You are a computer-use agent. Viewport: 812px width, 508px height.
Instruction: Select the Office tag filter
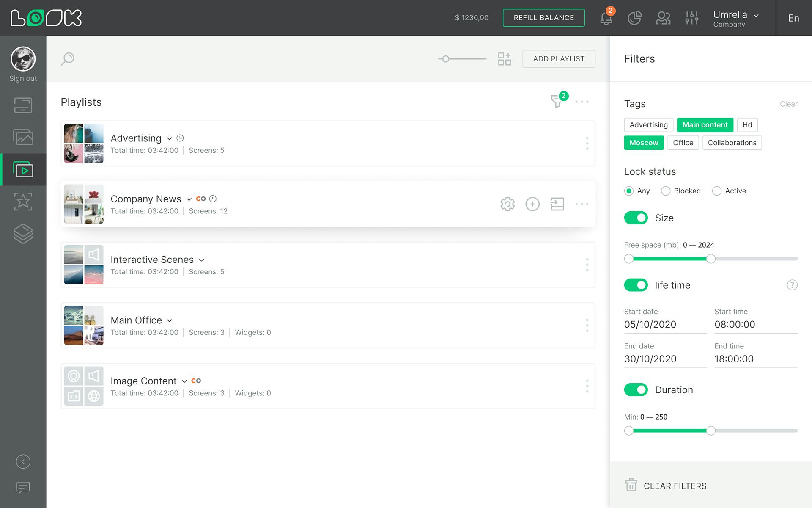[x=683, y=143]
